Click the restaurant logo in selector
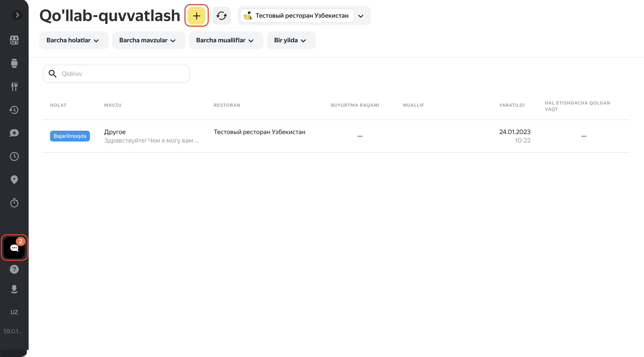Image resolution: width=644 pixels, height=357 pixels. click(x=248, y=16)
